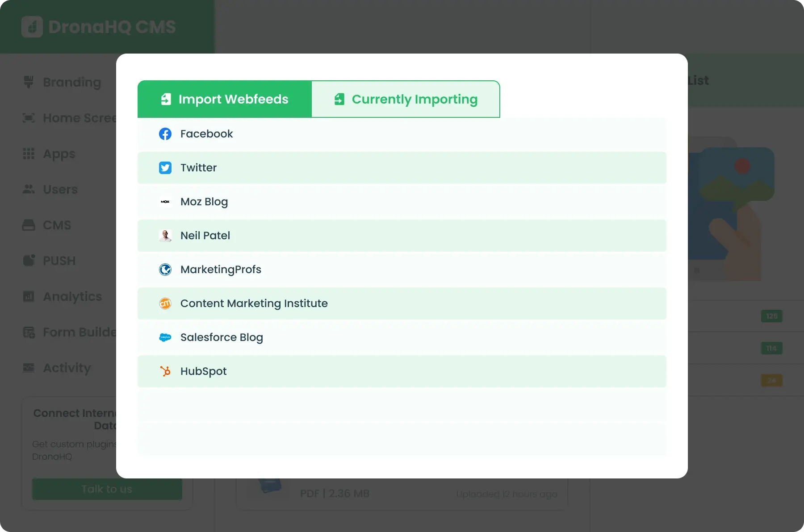
Task: Click the CMS sidebar icon
Action: pos(29,225)
